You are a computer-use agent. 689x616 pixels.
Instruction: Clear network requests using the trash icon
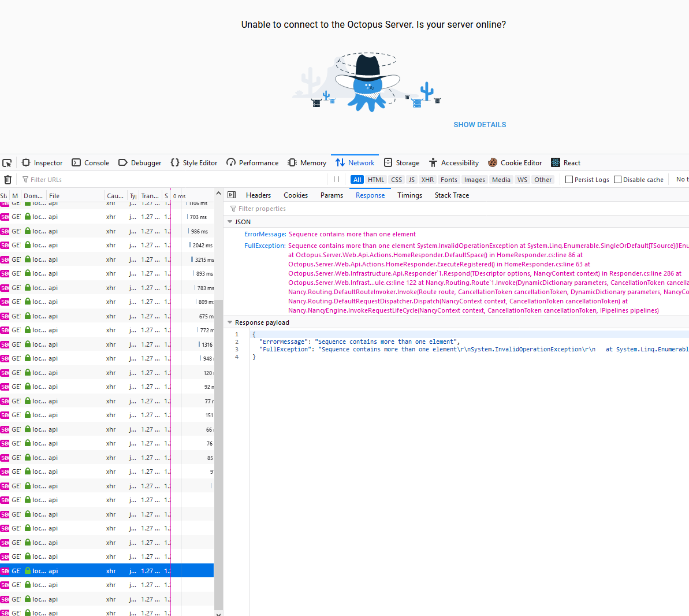click(x=8, y=180)
